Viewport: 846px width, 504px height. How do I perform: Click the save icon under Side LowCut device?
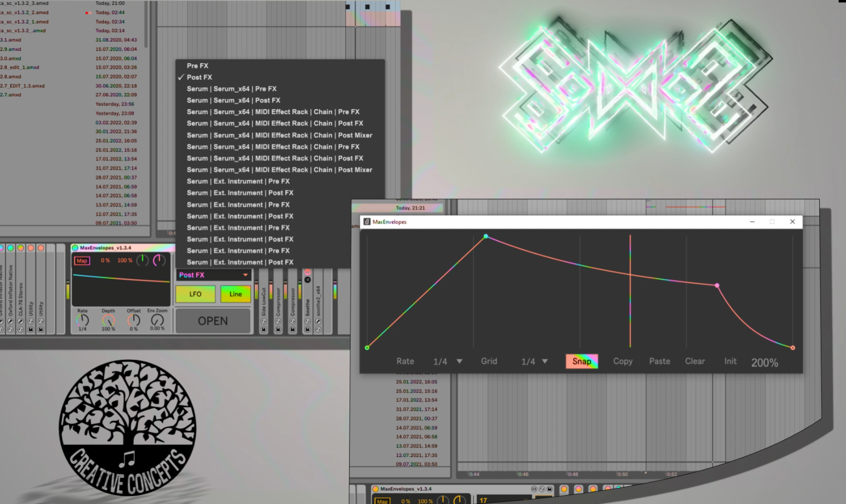click(264, 330)
